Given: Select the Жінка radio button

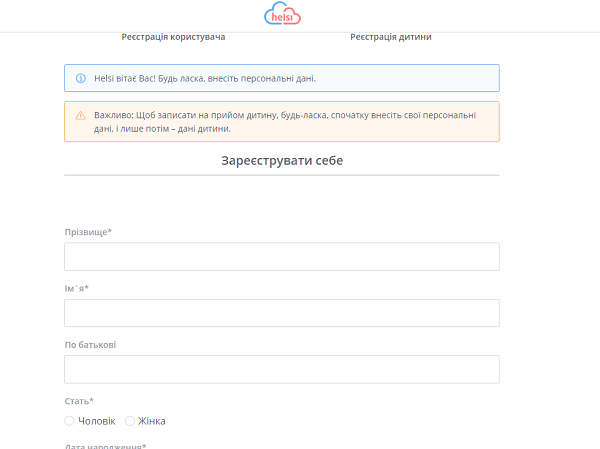Looking at the screenshot, I should click(x=130, y=421).
